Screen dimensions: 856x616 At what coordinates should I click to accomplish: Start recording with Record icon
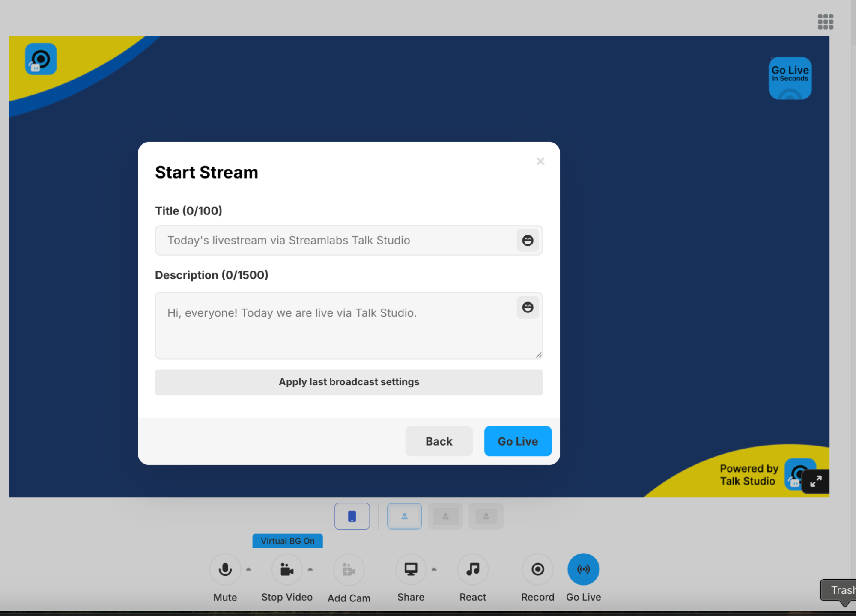point(537,569)
